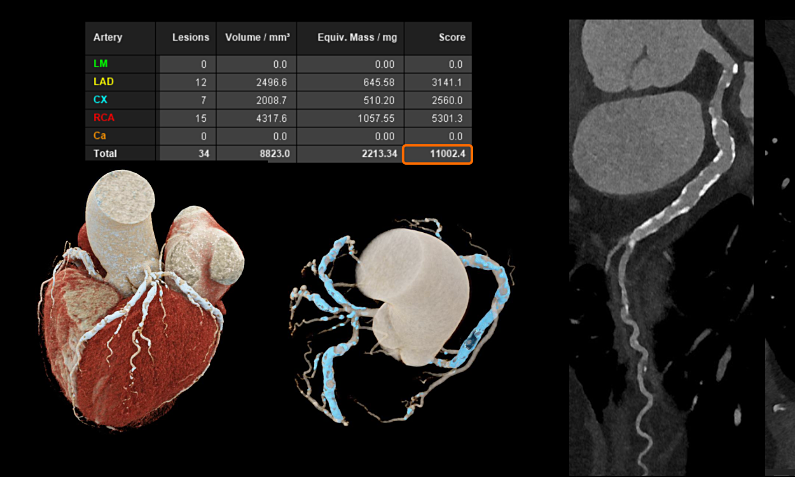Click the LAD volume value 2496.6

coord(271,82)
